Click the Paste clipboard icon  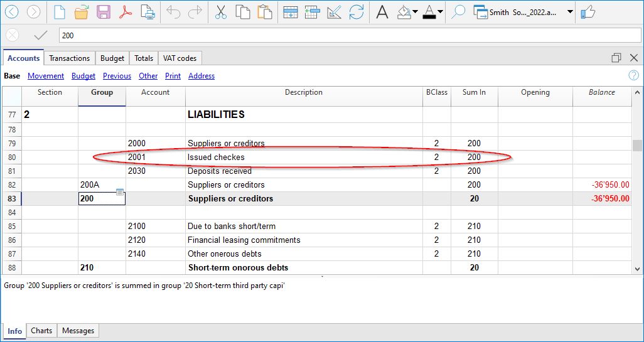coord(265,12)
